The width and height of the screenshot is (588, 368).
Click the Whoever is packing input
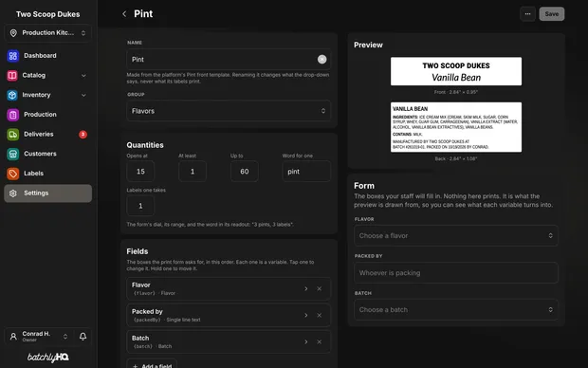click(x=455, y=273)
